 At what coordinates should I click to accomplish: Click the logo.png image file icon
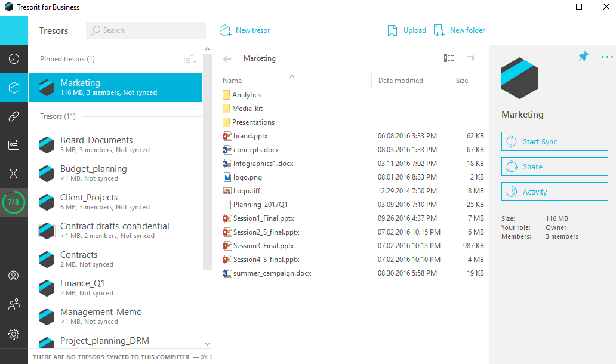[227, 177]
